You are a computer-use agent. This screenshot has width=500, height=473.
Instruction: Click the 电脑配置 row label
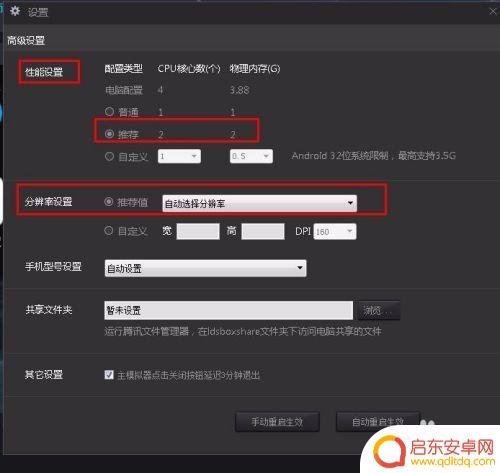124,90
